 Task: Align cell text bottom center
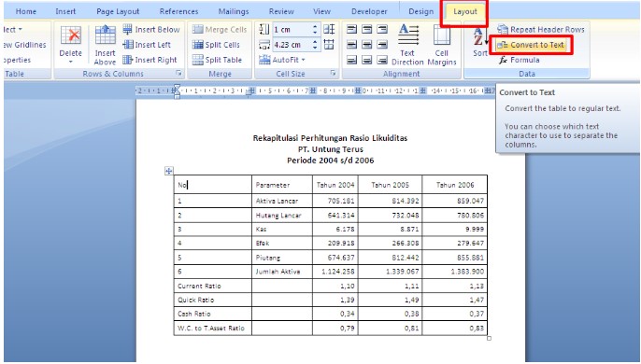(367, 60)
